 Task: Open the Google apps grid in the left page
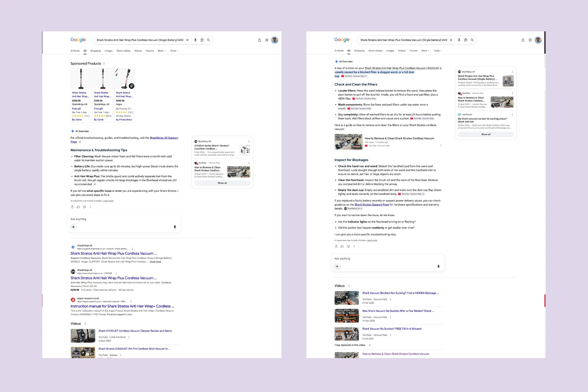[267, 40]
